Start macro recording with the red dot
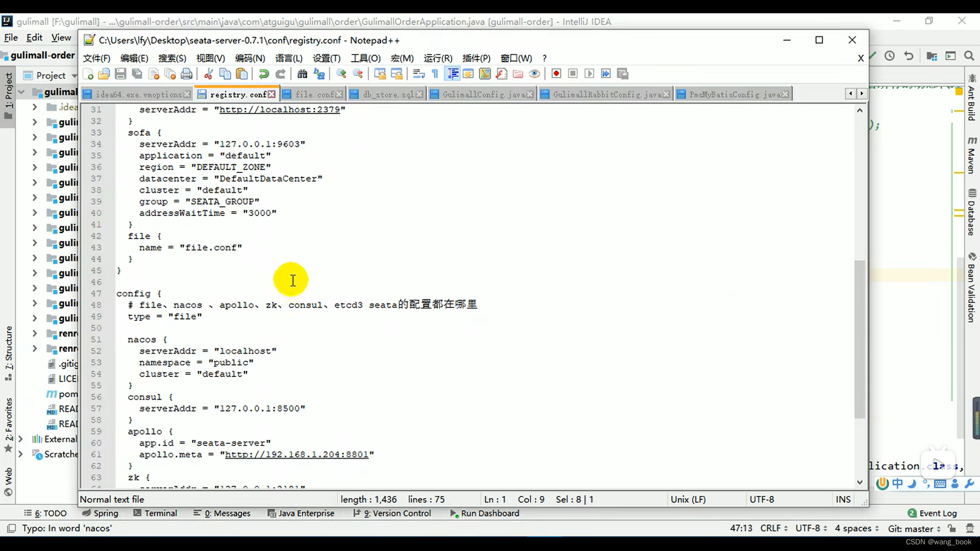980x551 pixels. click(556, 74)
